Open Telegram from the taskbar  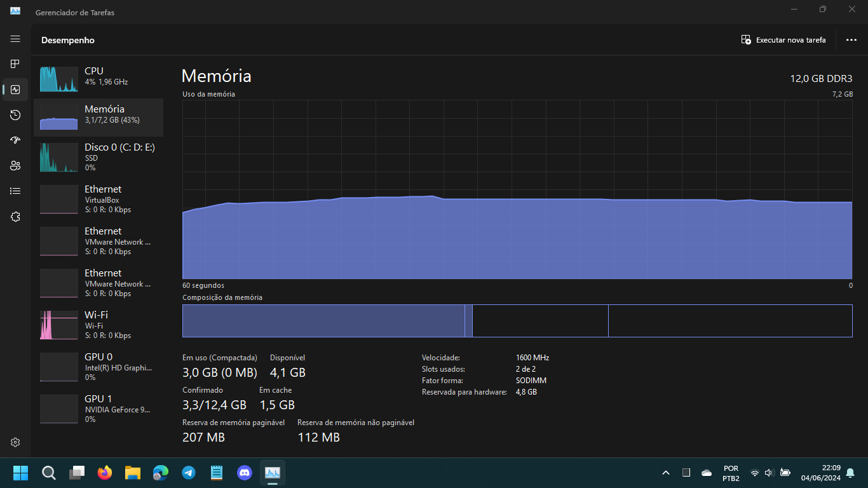click(x=189, y=473)
